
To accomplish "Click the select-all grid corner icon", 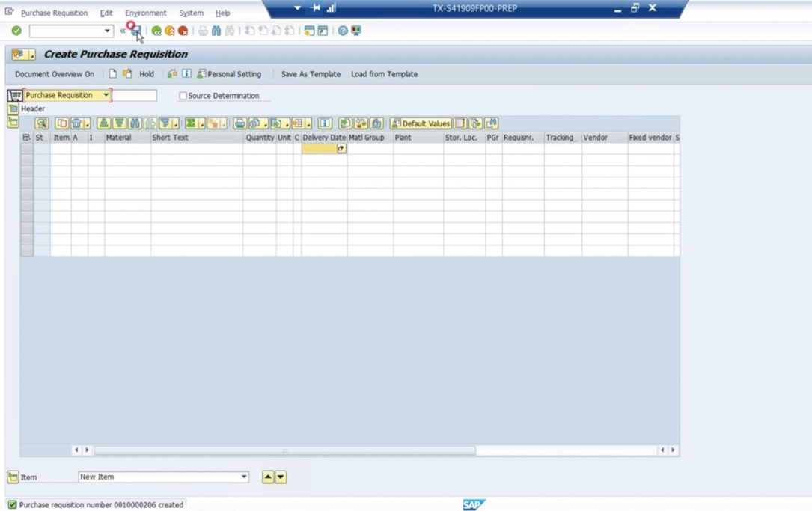I will click(x=26, y=138).
